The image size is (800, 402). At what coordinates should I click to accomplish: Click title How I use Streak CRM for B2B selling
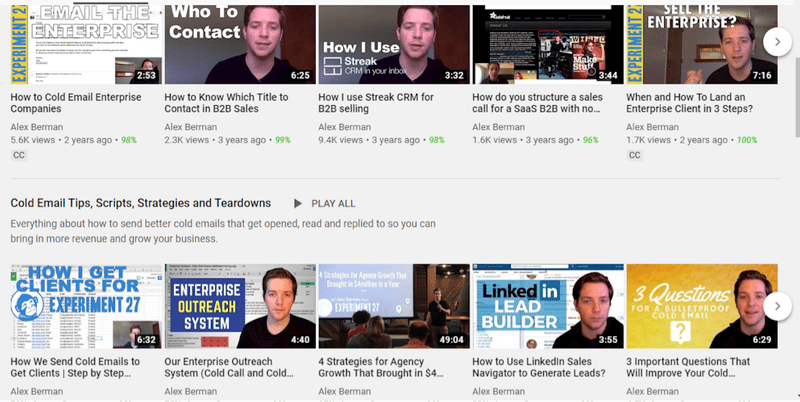pyautogui.click(x=376, y=103)
